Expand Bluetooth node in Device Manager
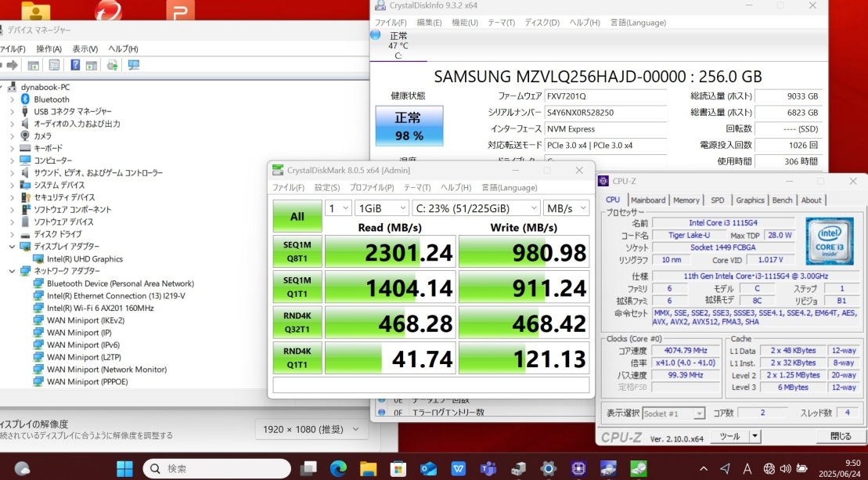868x480 pixels. click(x=12, y=99)
